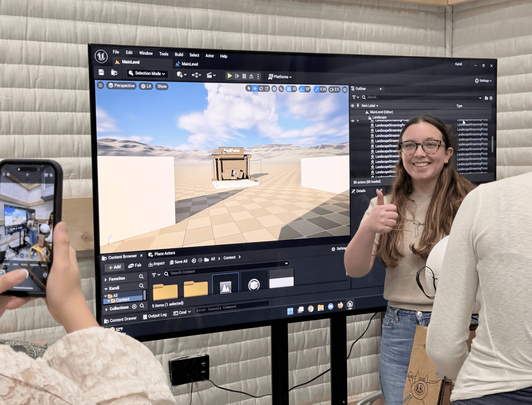Click the Import button
The image size is (532, 405).
coord(157,264)
